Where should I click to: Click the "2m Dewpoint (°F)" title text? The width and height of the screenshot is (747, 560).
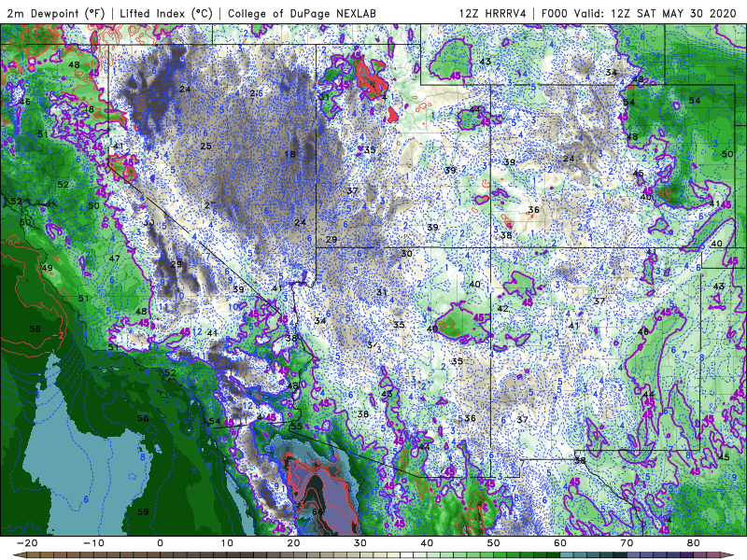click(x=55, y=13)
